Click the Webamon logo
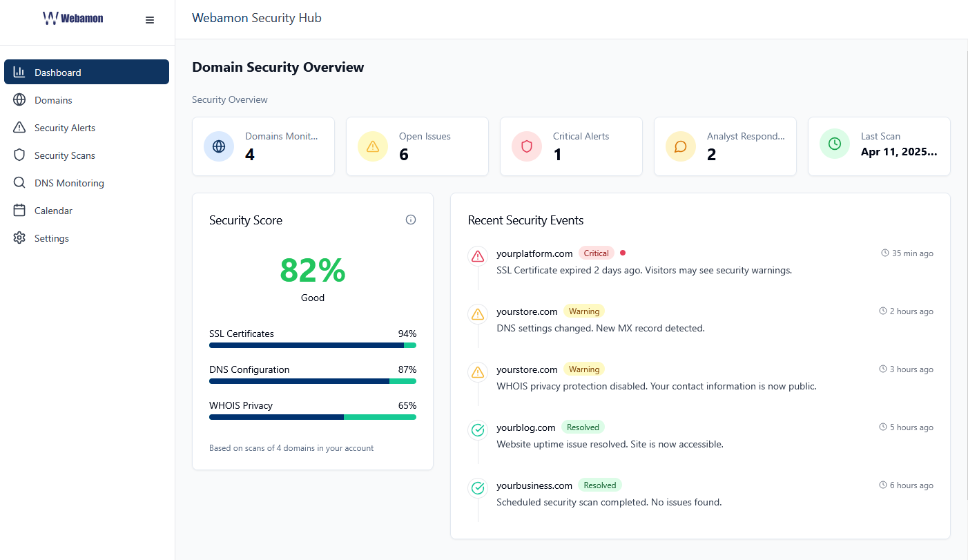 [72, 19]
